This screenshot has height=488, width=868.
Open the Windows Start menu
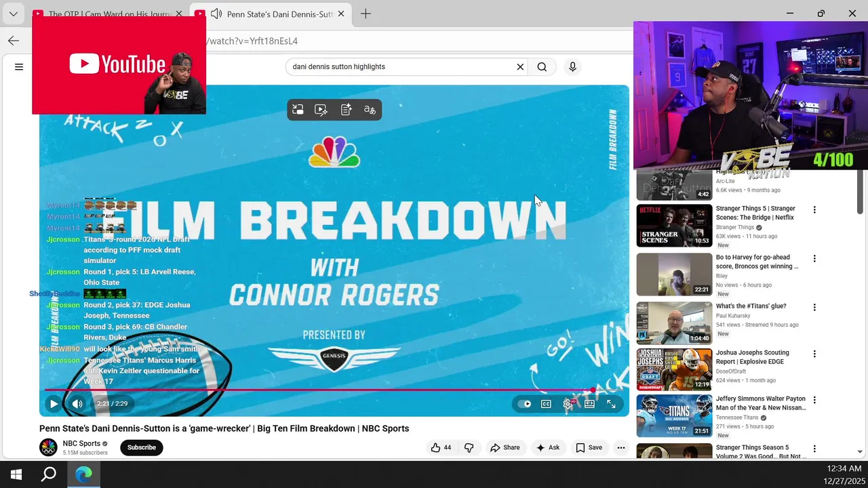[x=16, y=474]
